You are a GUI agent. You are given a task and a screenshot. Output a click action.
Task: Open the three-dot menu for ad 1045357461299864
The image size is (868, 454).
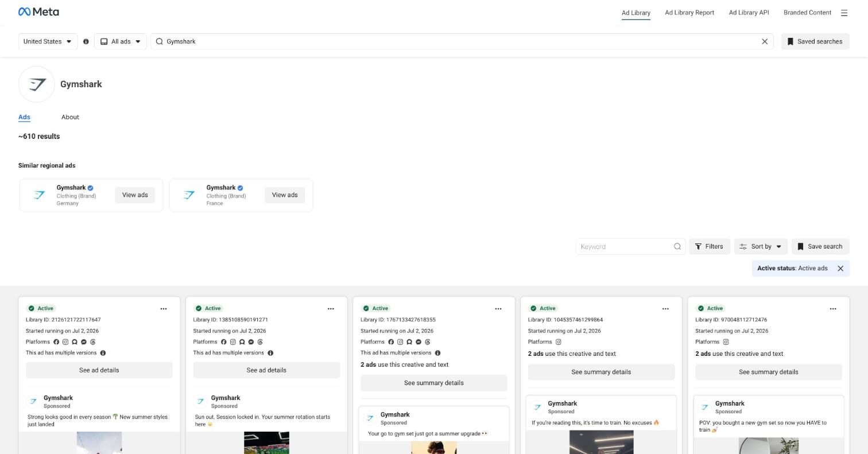pos(665,309)
